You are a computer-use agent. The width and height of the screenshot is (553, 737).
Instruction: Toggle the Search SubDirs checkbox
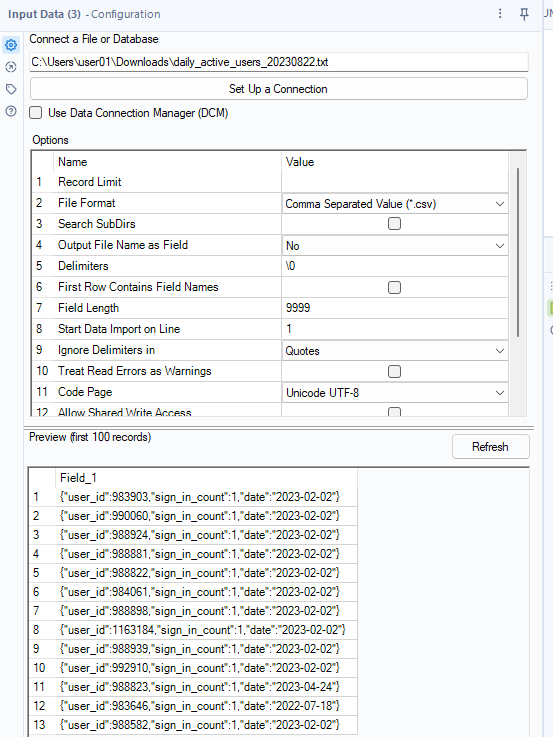click(395, 224)
